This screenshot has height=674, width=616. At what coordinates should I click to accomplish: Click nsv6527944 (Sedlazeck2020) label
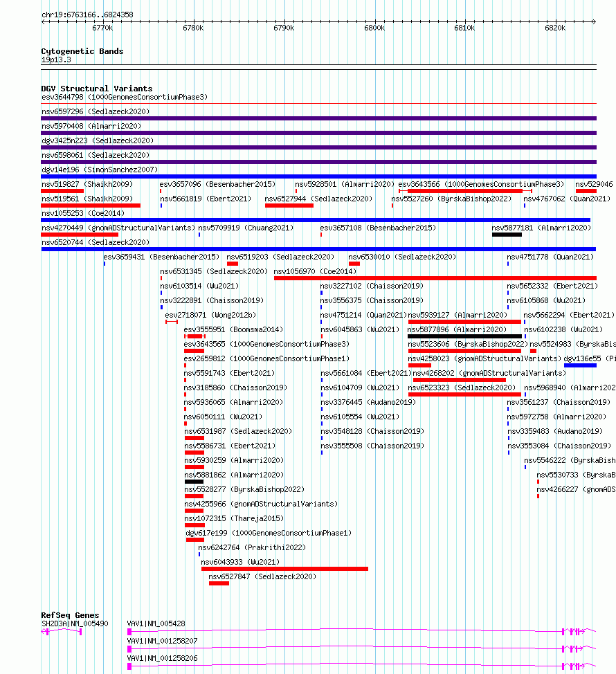pos(318,199)
